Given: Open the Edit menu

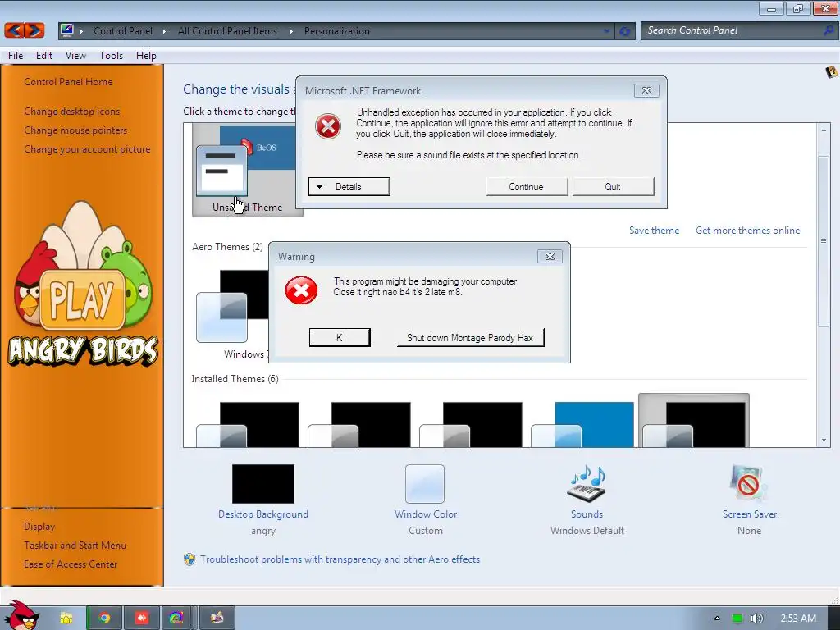Looking at the screenshot, I should 44,56.
